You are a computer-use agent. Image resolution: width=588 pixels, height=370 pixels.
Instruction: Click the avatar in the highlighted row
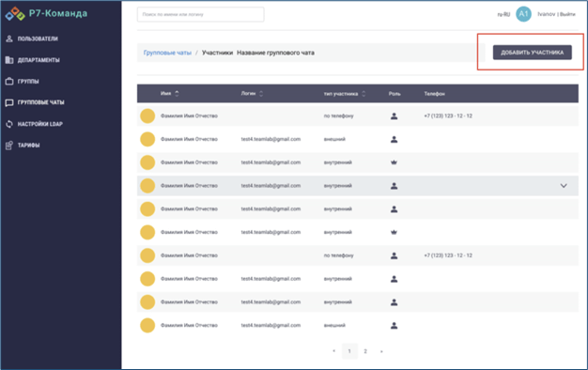coord(147,186)
